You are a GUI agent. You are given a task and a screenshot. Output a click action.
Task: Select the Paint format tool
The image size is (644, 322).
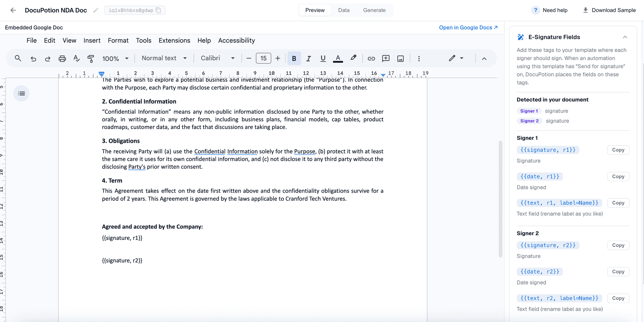pos(91,59)
